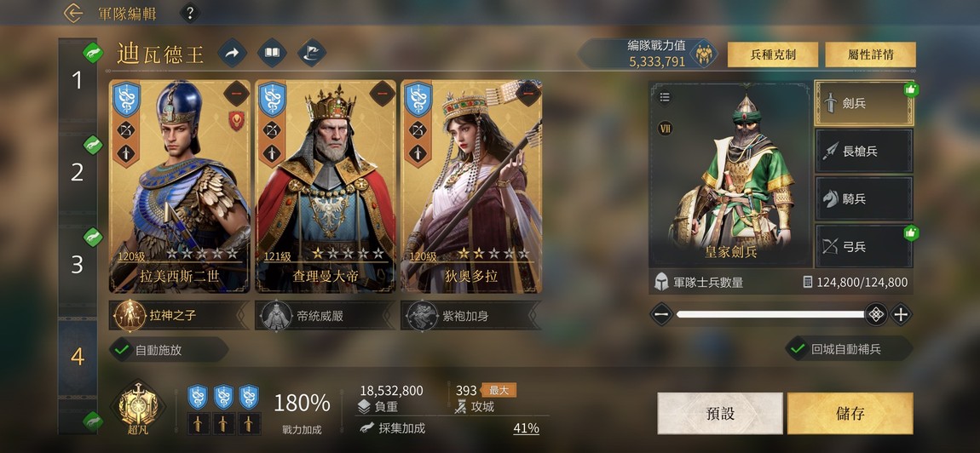Screen dimensions: 980x453
Task: Select the 騎兵 troop type
Action: 864,198
